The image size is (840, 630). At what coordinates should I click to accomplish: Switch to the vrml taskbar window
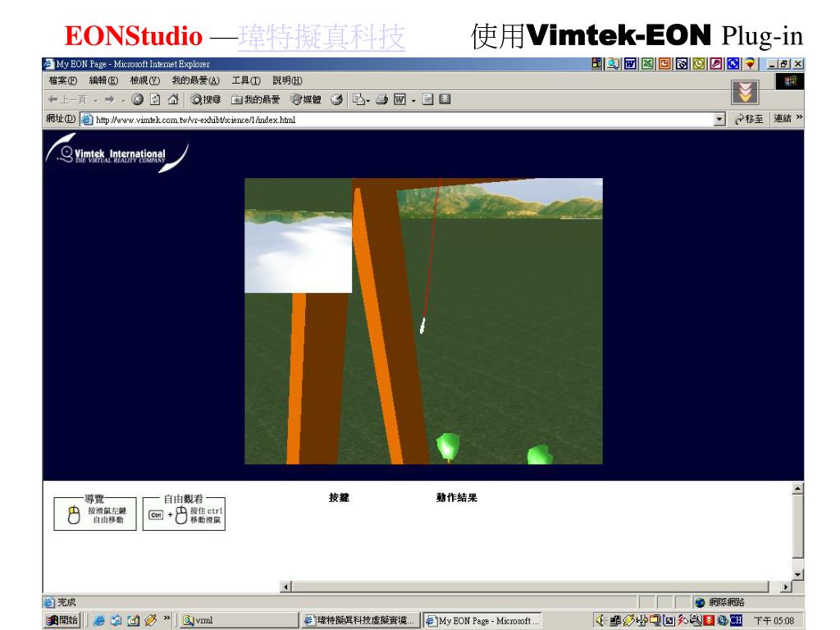pyautogui.click(x=239, y=620)
